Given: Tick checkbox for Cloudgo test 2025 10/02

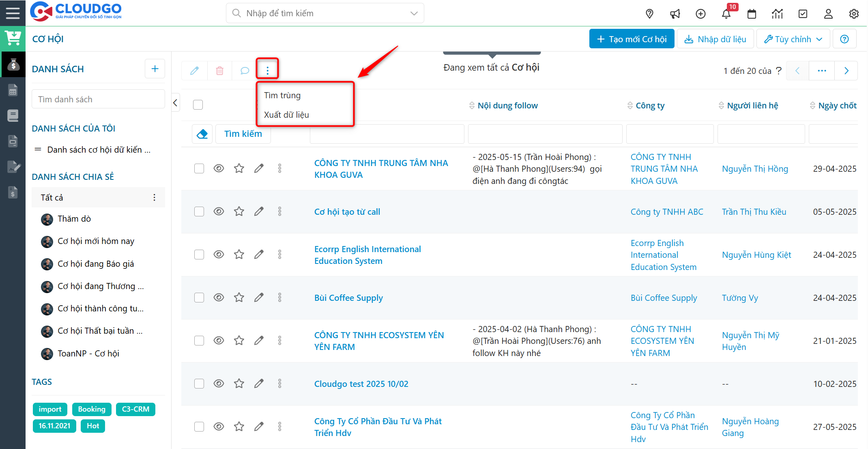Looking at the screenshot, I should click(199, 384).
